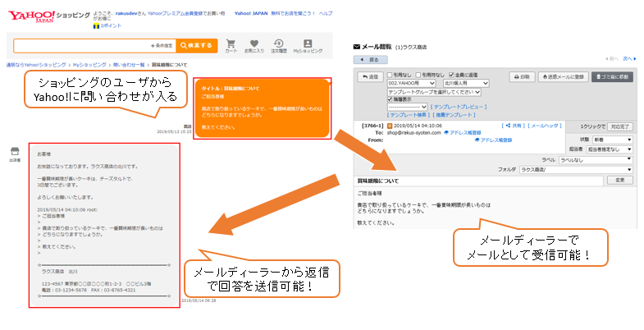Screen dimensions: 644x330
Task: Open order history clock icon
Action: click(278, 44)
